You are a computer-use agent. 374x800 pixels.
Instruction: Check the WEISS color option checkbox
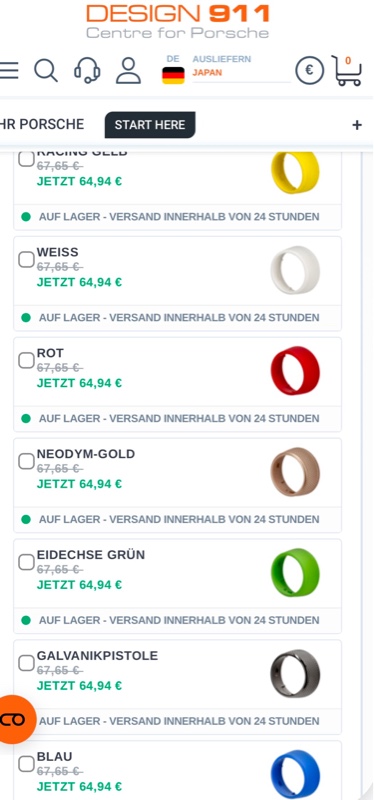pyautogui.click(x=26, y=260)
